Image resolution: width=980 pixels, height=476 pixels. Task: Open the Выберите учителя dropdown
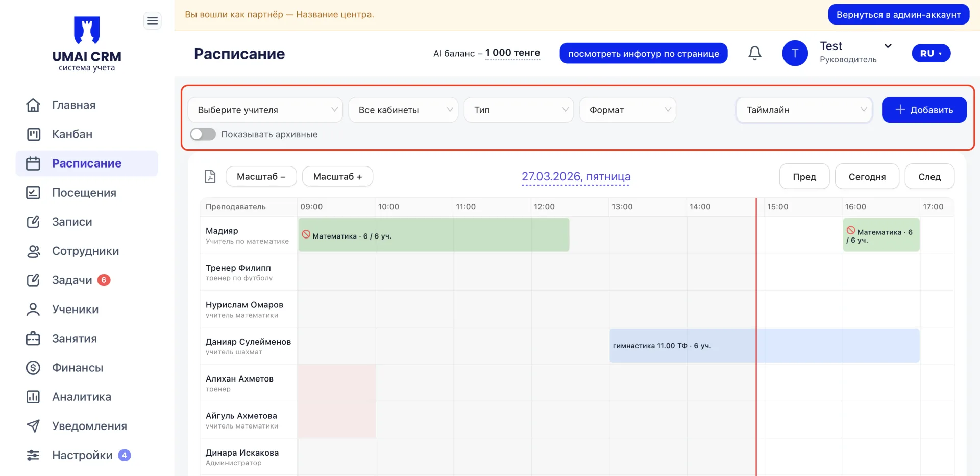tap(265, 110)
